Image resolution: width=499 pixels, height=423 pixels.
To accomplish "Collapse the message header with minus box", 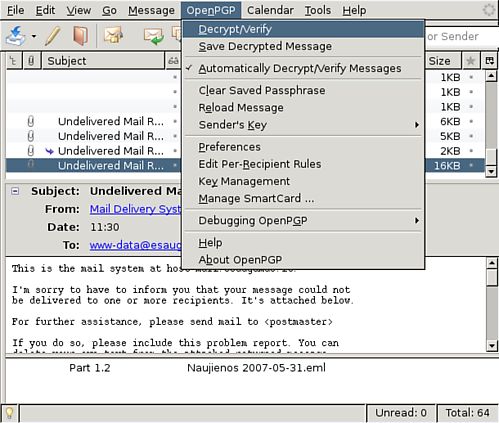I will point(15,191).
